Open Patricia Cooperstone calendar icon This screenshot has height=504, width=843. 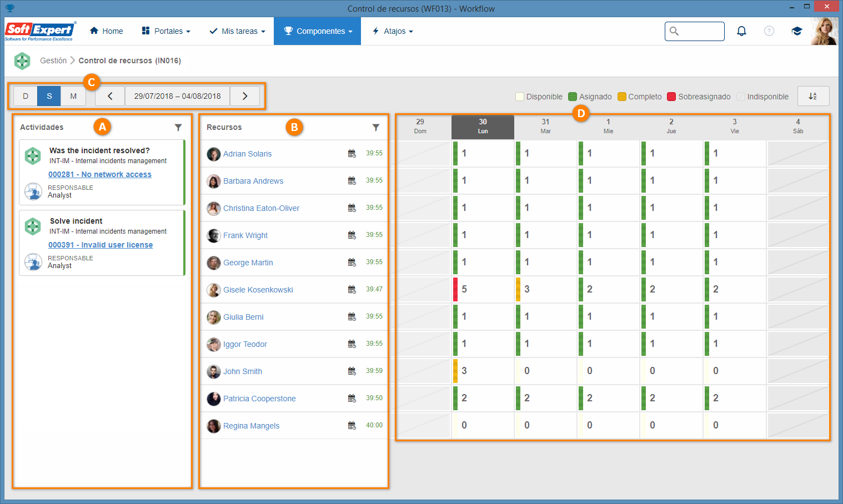click(352, 399)
